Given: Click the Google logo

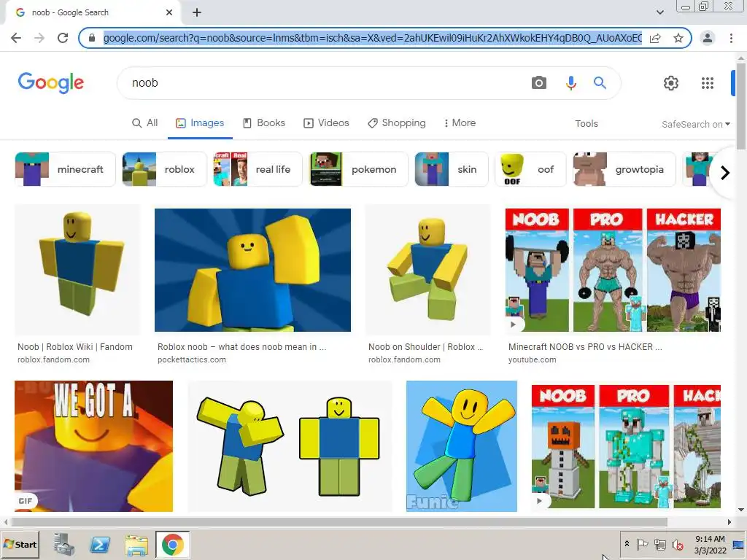Looking at the screenshot, I should pyautogui.click(x=51, y=83).
